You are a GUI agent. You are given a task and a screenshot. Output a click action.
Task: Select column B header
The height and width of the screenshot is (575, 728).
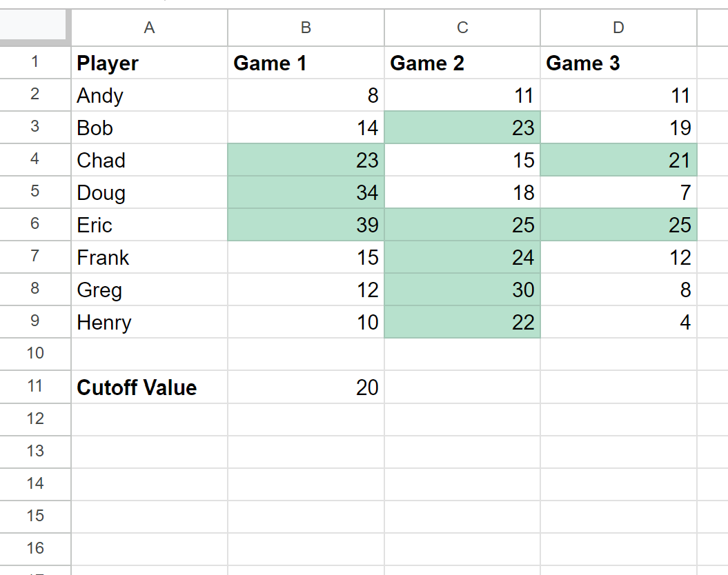coord(306,28)
